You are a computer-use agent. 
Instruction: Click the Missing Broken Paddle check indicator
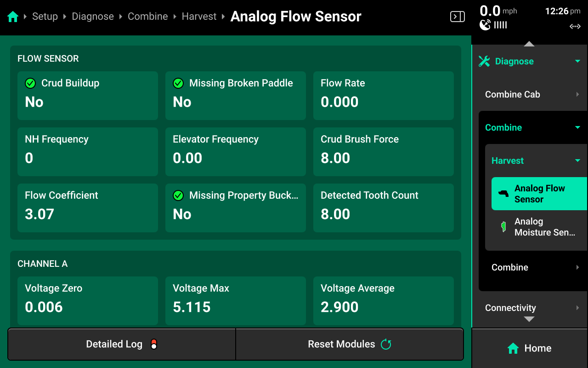pyautogui.click(x=178, y=83)
